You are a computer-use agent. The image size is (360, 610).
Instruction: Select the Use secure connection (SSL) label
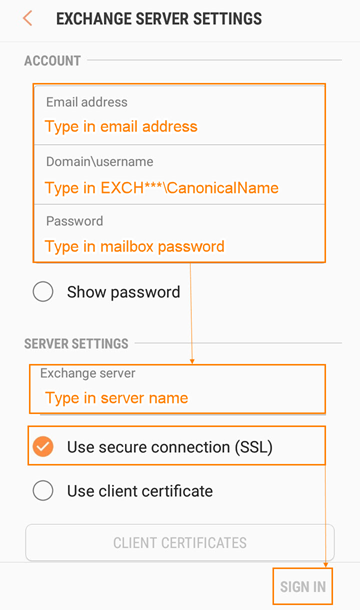pyautogui.click(x=170, y=447)
